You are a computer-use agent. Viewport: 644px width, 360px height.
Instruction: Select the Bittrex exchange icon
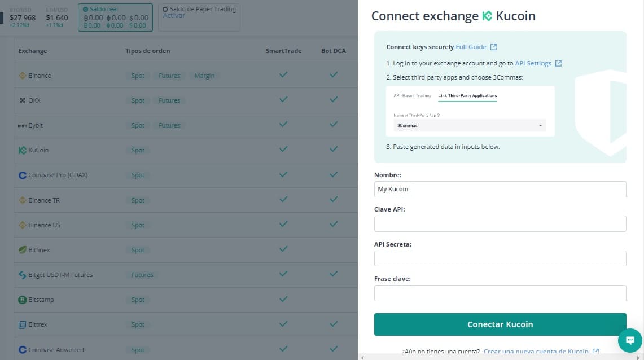21,324
